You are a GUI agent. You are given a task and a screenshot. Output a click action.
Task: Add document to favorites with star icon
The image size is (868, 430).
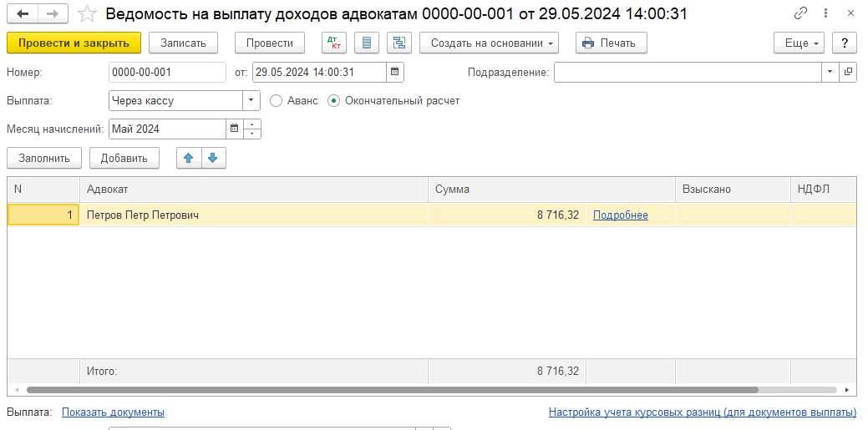86,14
